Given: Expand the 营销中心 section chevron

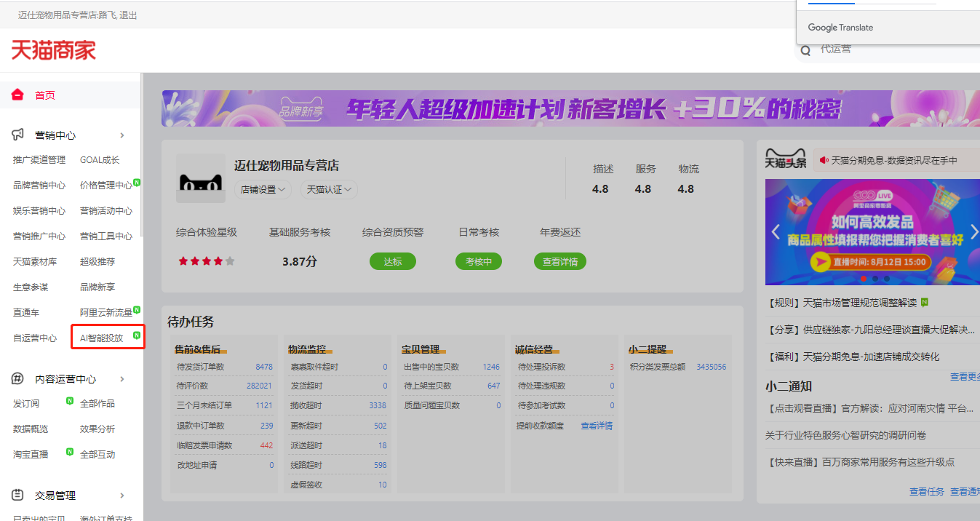Looking at the screenshot, I should tap(122, 135).
